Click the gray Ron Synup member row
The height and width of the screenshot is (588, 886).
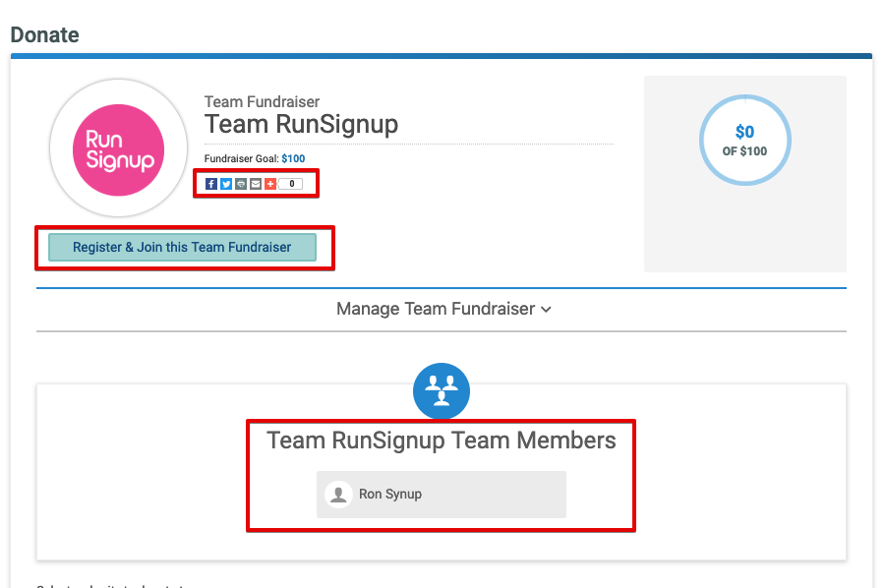click(x=441, y=494)
